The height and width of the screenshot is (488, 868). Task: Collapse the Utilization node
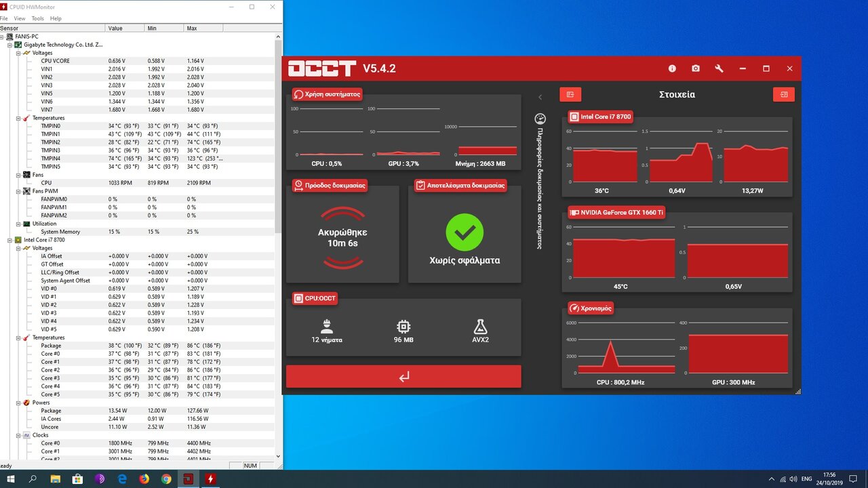coord(18,224)
